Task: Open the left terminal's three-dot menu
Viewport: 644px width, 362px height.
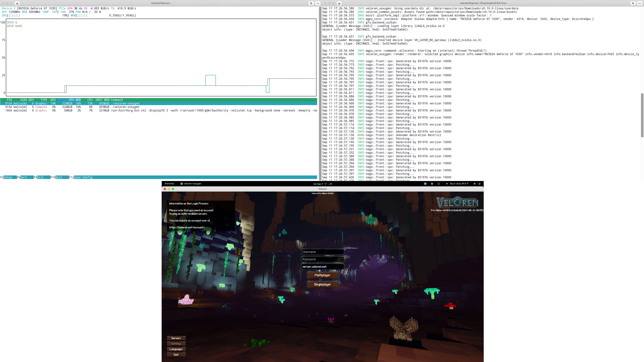Action: 318,3
